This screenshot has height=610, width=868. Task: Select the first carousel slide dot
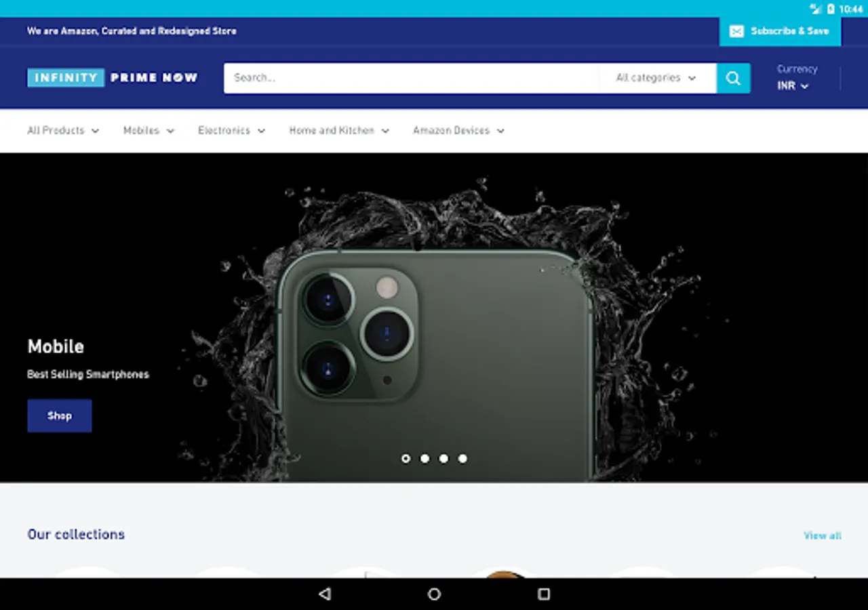tap(406, 459)
